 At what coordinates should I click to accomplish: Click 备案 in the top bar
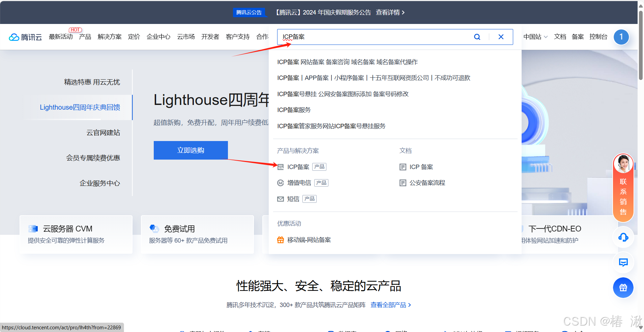[x=578, y=37]
